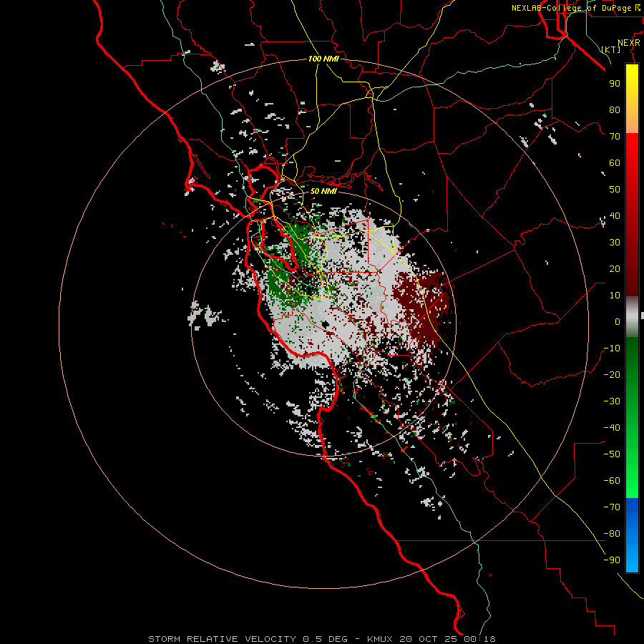
Task: Click the [KT] units label
Action: [611, 49]
